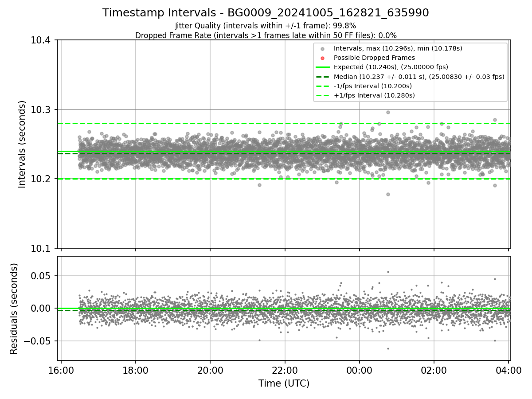The height and width of the screenshot is (399, 532).
Task: Click the 'Time (UTC)' x-axis label
Action: [x=284, y=383]
